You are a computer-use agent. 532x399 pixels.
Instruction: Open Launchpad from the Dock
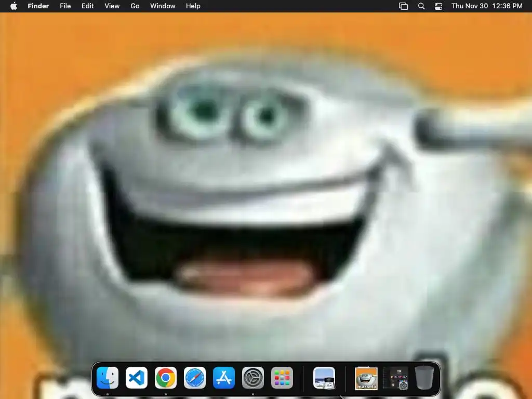tap(282, 378)
